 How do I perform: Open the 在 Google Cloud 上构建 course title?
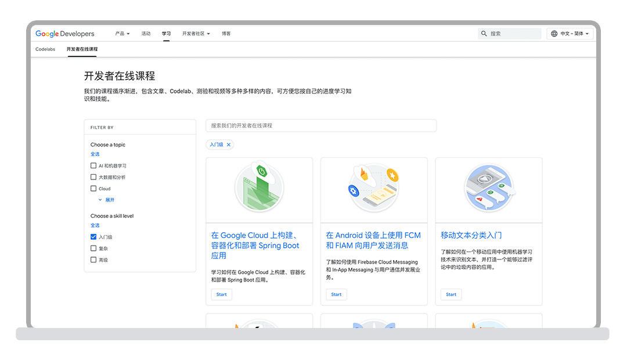(255, 246)
